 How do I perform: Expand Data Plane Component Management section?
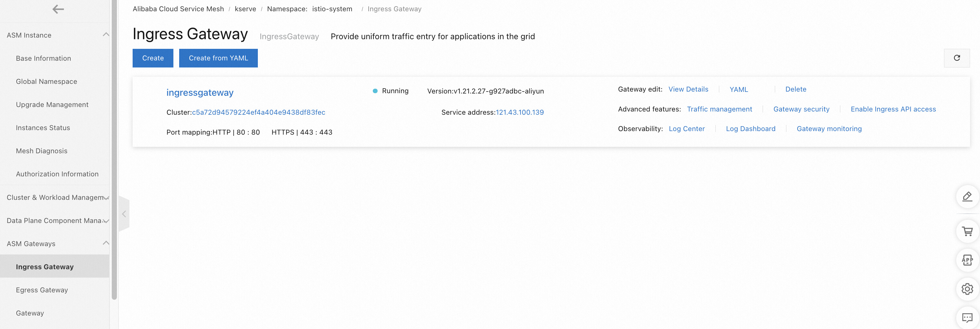(x=106, y=221)
